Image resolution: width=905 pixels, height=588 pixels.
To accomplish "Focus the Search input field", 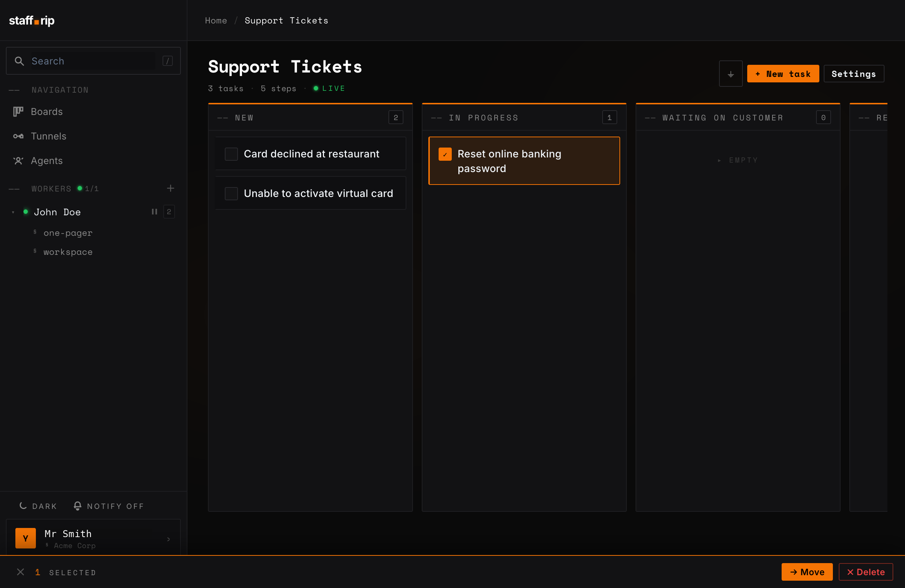I will (x=93, y=61).
